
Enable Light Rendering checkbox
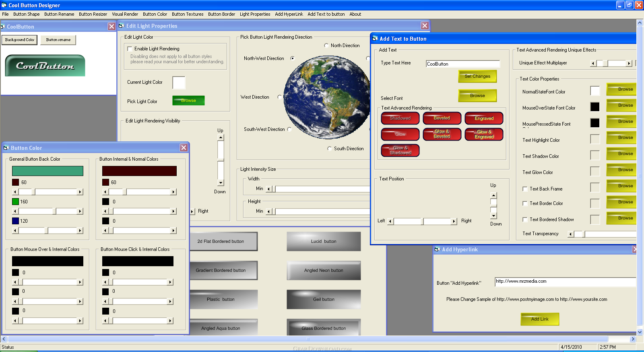coord(130,49)
